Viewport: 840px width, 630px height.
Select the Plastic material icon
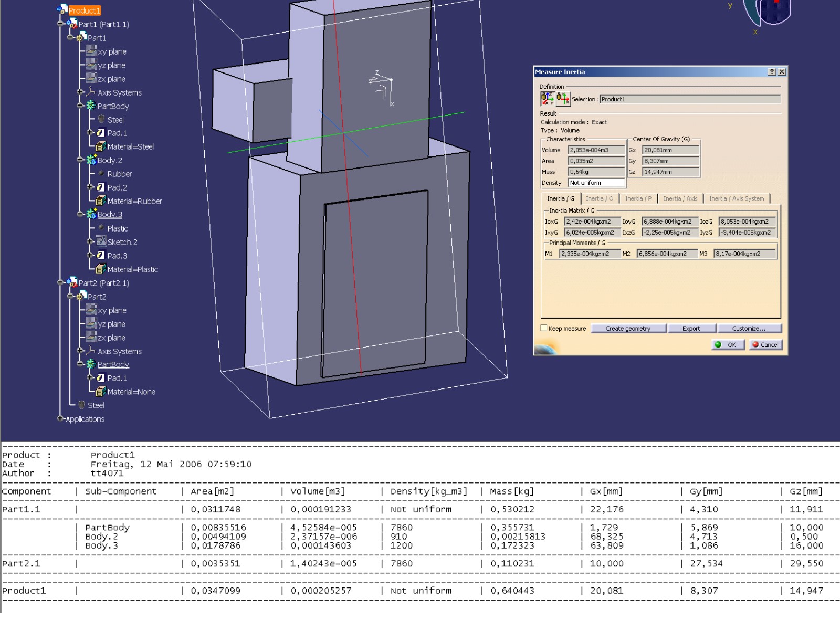101,228
